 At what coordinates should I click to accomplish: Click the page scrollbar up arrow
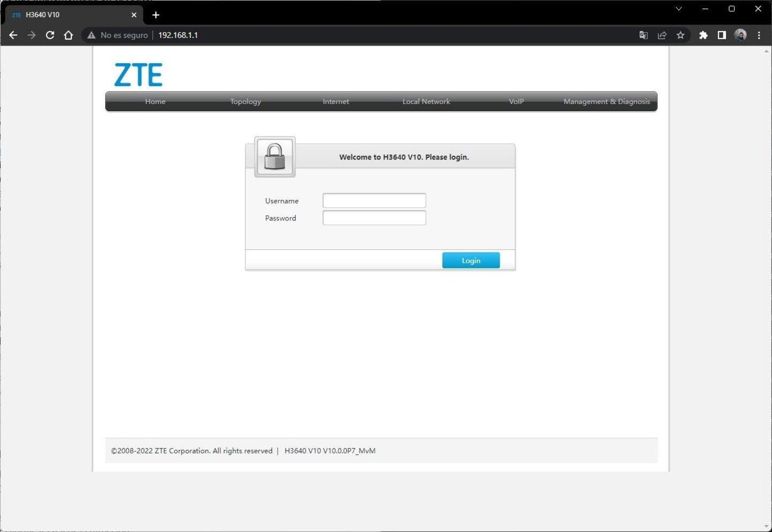click(x=766, y=51)
